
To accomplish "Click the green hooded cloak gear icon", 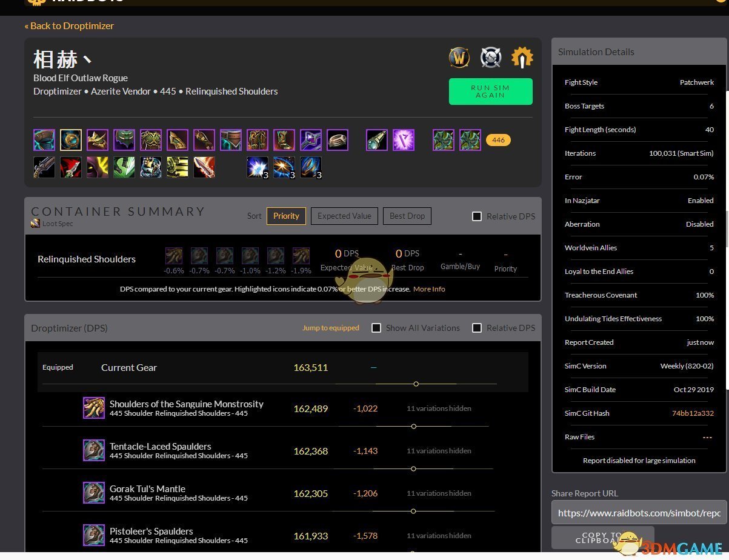I will (x=124, y=140).
